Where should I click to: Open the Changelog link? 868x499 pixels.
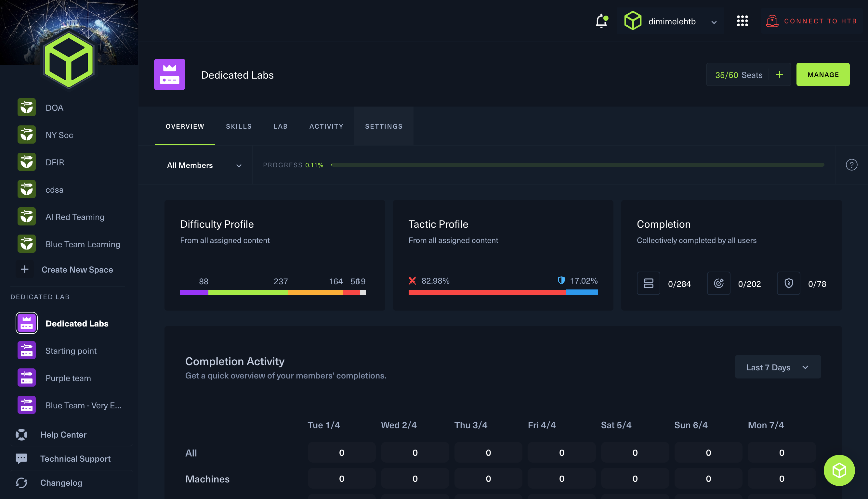click(x=61, y=482)
